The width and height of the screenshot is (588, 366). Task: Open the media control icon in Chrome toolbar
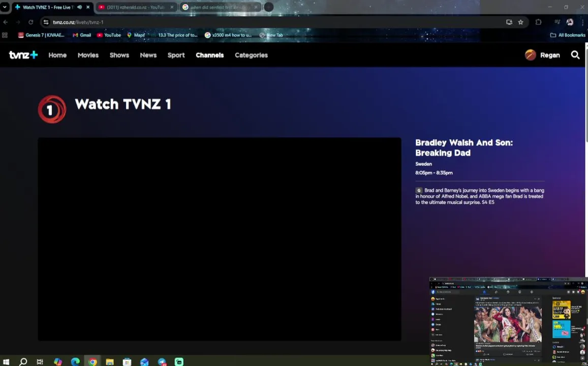tap(557, 22)
